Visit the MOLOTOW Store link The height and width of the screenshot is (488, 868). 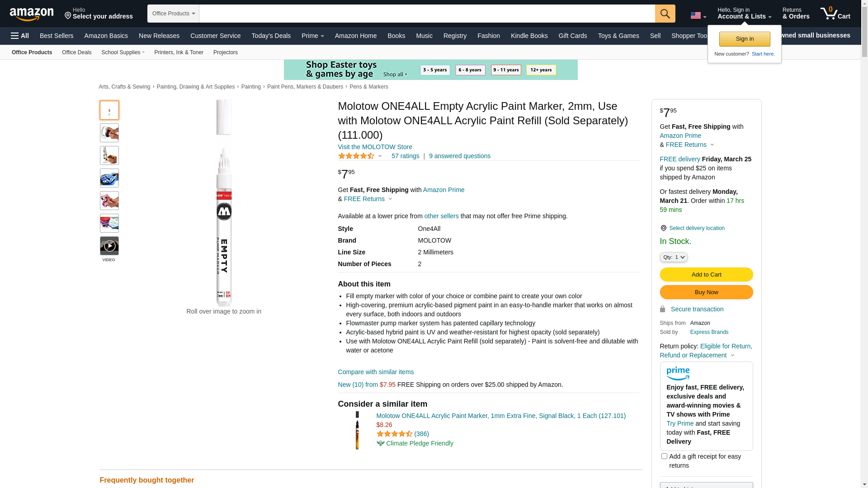tap(375, 147)
